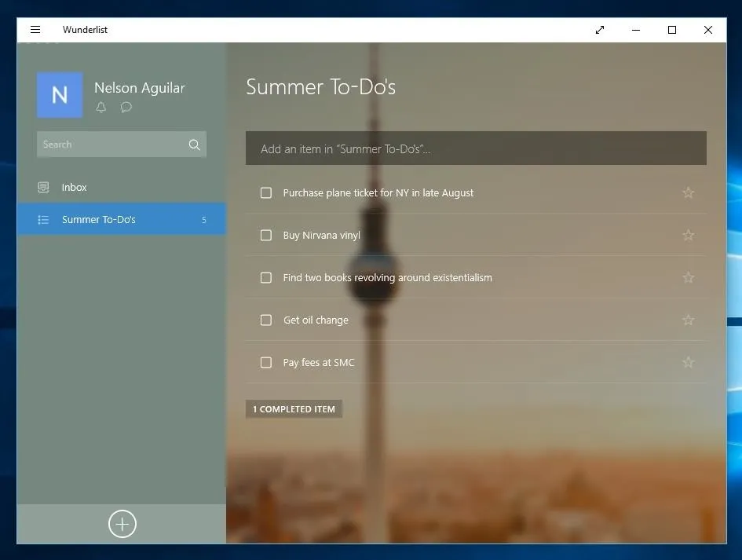Click the Add an item field
The height and width of the screenshot is (560, 742).
click(x=476, y=148)
